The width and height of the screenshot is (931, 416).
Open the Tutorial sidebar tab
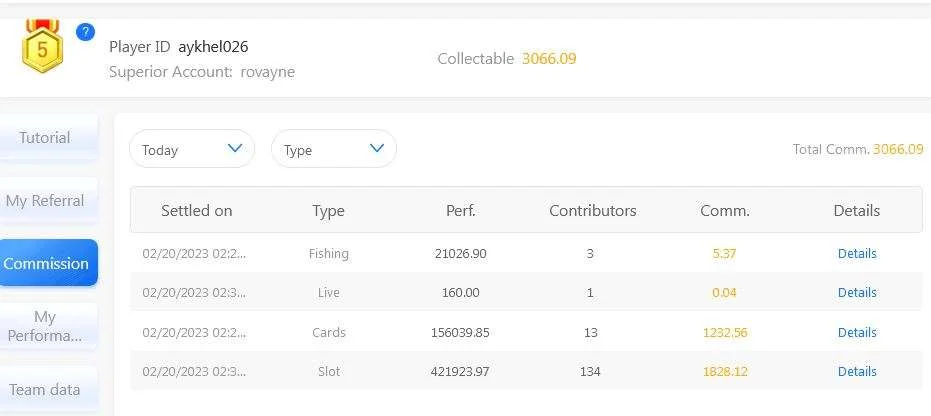[x=48, y=138]
